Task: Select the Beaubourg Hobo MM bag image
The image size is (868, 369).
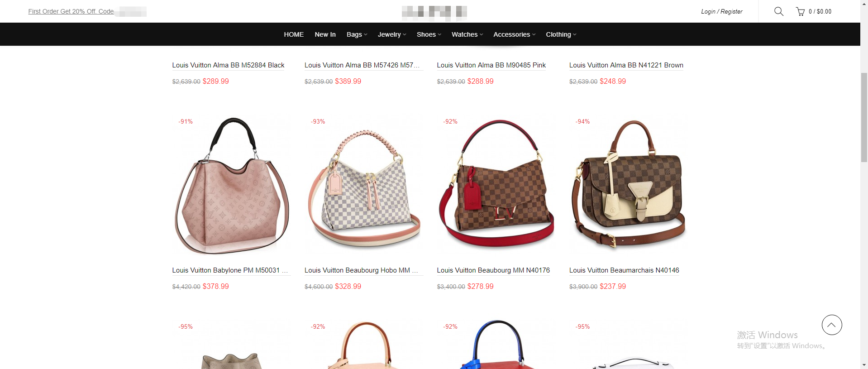Action: point(364,186)
